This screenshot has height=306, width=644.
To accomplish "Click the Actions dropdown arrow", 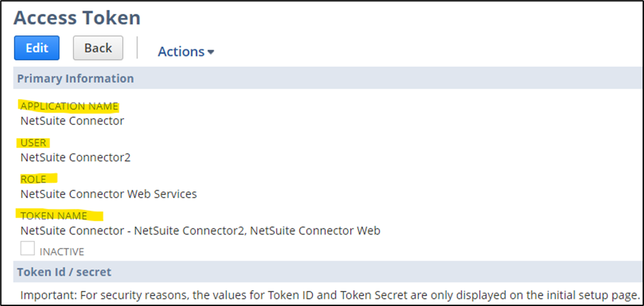I will pos(211,52).
